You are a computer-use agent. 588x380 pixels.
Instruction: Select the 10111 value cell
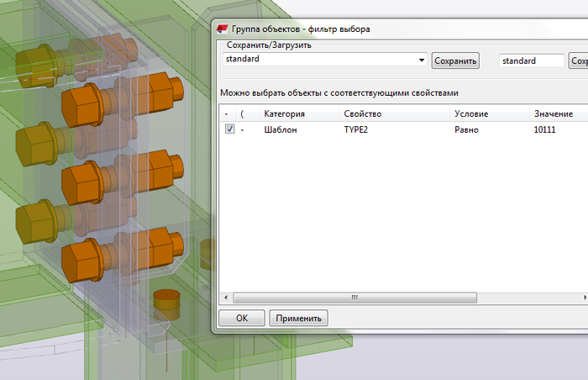tap(544, 129)
